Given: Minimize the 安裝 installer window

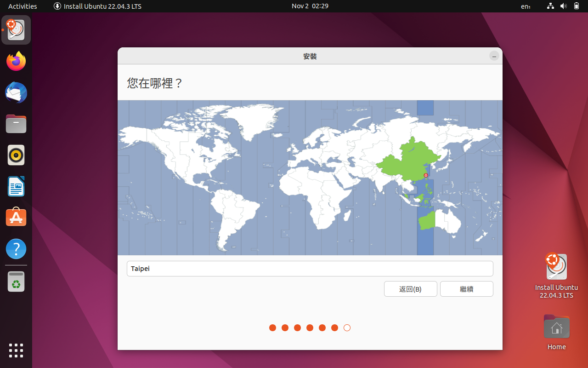Looking at the screenshot, I should (x=494, y=56).
